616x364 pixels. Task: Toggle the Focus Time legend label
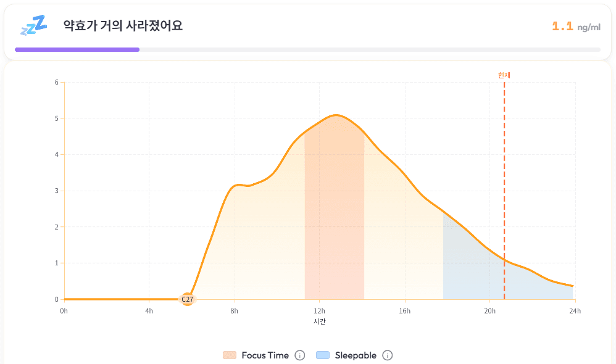pyautogui.click(x=265, y=355)
